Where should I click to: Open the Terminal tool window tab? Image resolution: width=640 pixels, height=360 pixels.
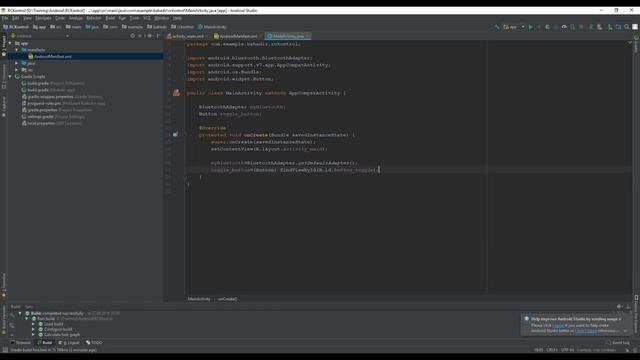(20, 342)
